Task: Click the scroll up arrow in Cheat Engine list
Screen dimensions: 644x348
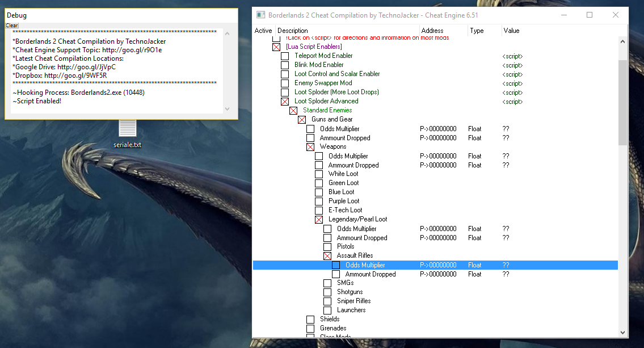Action: (622, 41)
